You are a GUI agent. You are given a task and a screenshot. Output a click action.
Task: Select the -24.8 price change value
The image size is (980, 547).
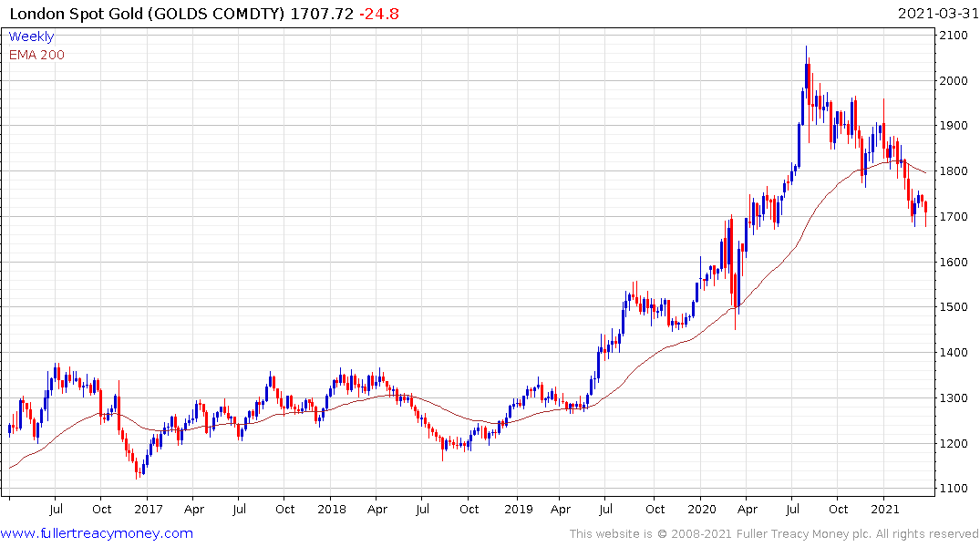pyautogui.click(x=378, y=14)
